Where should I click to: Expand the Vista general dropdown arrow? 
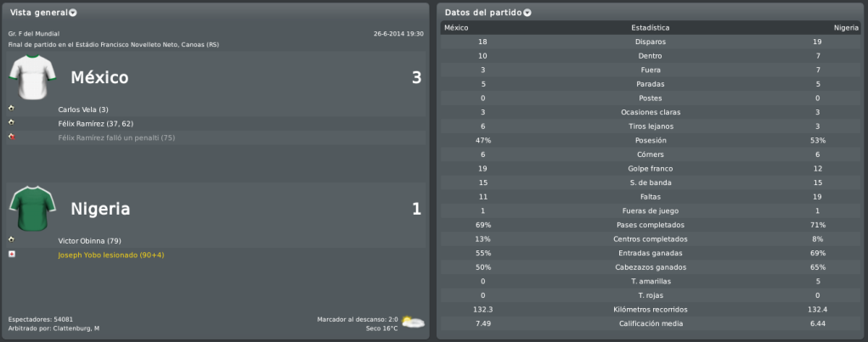pos(73,13)
